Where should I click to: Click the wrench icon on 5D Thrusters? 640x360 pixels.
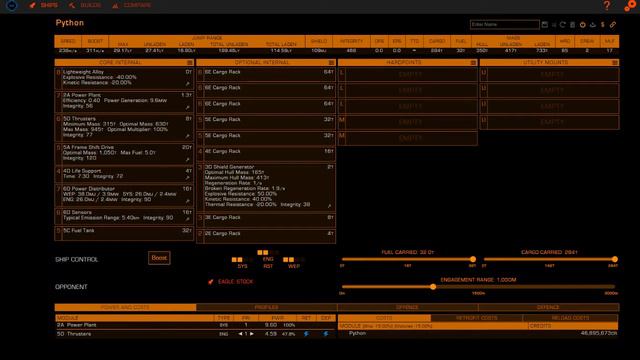[188, 136]
